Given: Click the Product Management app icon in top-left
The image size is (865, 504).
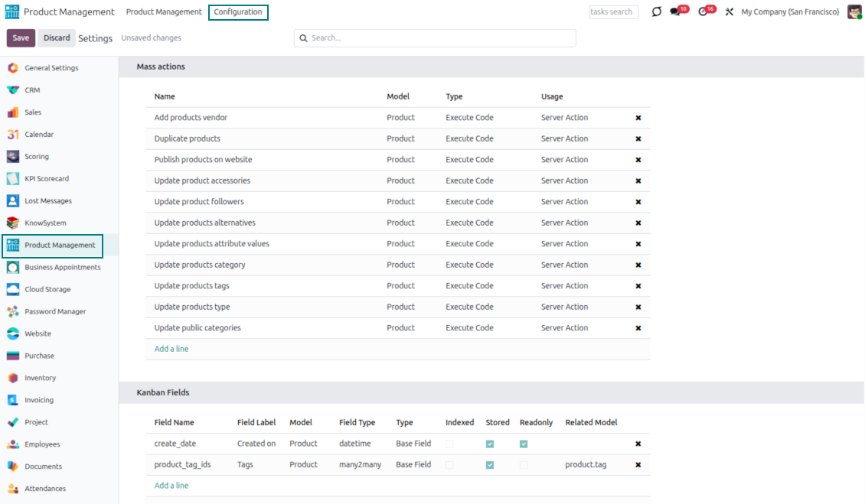Looking at the screenshot, I should click(12, 12).
